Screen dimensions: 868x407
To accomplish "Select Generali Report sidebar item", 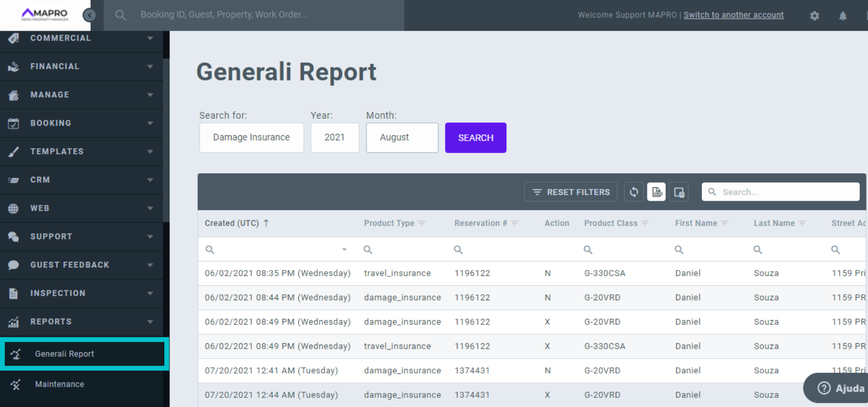I will (x=65, y=354).
